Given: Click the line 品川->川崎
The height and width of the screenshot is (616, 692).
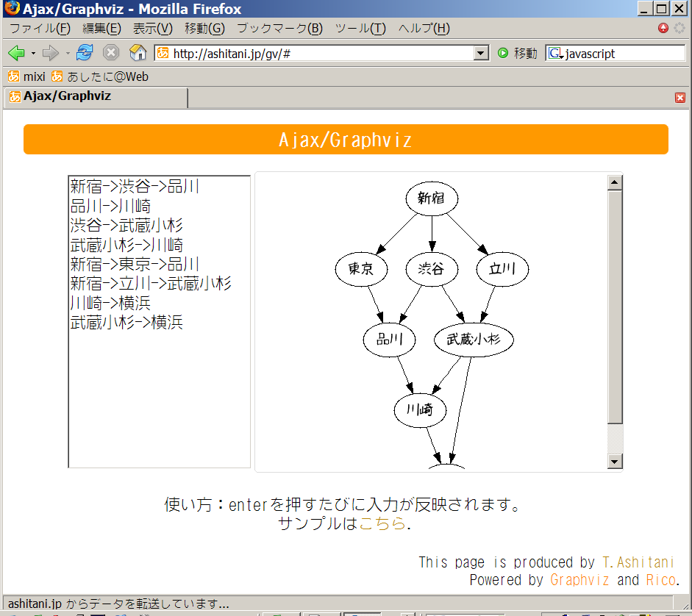Looking at the screenshot, I should [110, 206].
